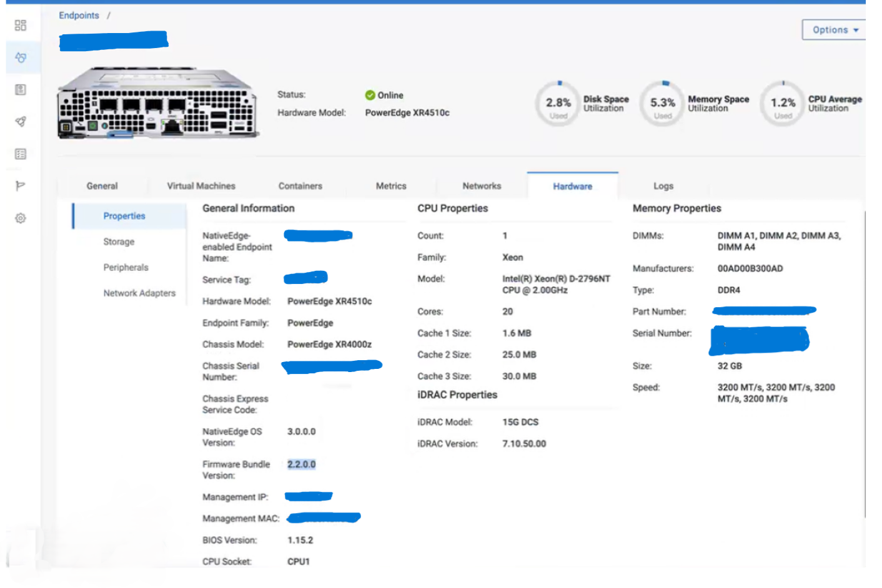Click the Endpoint Family value 'PowerEdge'
Viewport: 882px width, 588px height.
[310, 323]
